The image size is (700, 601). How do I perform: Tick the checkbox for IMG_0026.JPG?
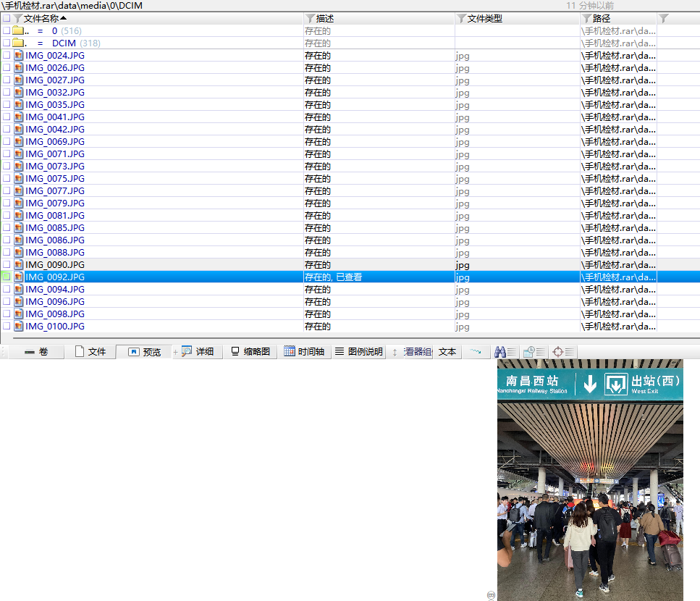coord(7,67)
